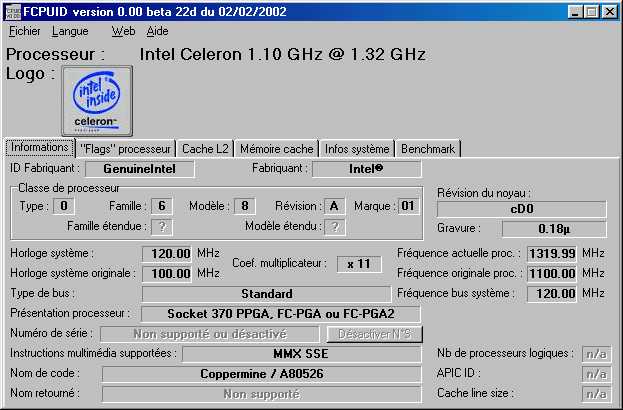
Task: Click the Nom retourné Non supporté field
Action: 261,394
